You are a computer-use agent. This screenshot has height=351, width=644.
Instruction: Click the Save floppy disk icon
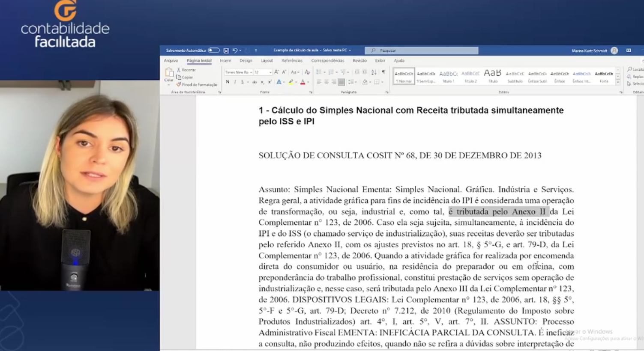(x=226, y=51)
